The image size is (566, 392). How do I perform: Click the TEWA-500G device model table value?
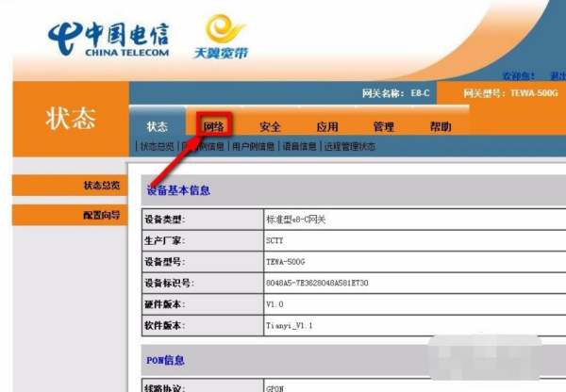click(x=286, y=262)
